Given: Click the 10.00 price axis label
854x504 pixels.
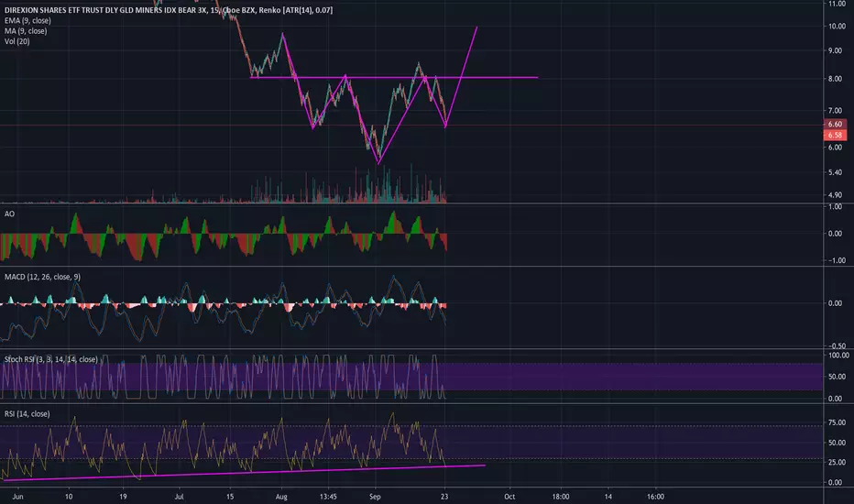Looking at the screenshot, I should [838, 27].
